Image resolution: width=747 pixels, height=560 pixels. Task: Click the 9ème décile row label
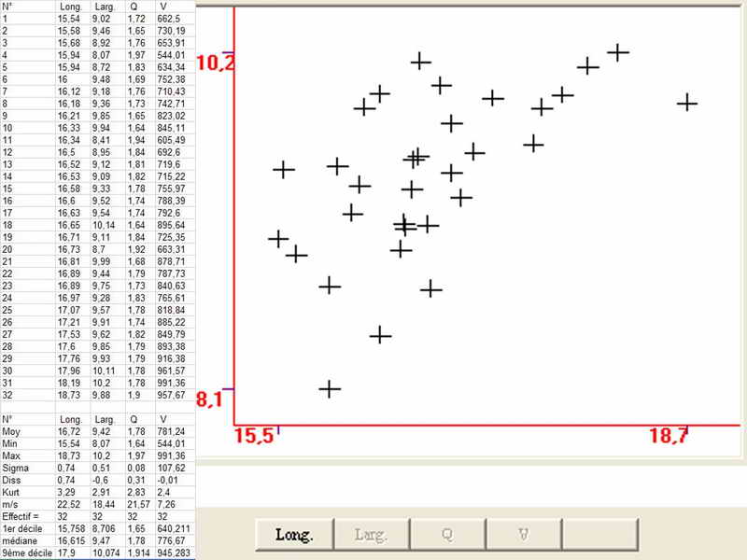coord(25,553)
